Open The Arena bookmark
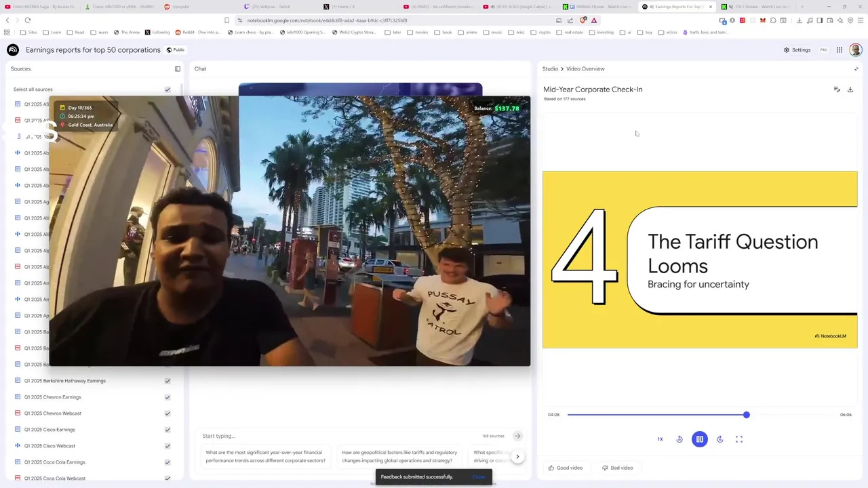Image resolution: width=868 pixels, height=488 pixels. 126,32
